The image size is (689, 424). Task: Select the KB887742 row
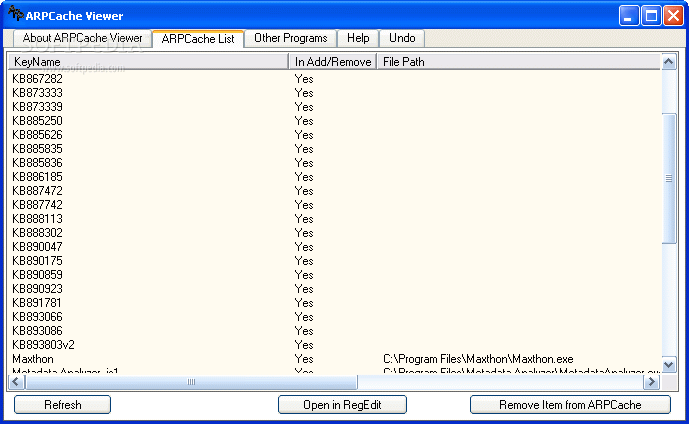[334, 205]
